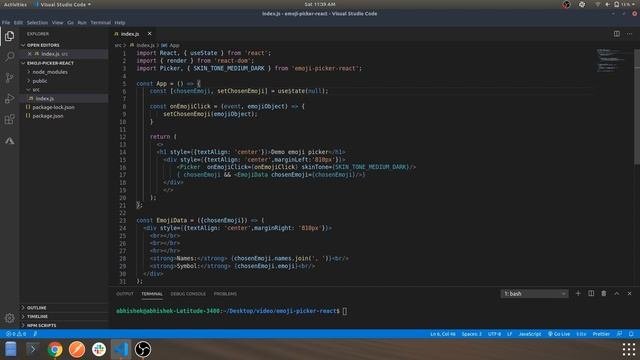Image resolution: width=640 pixels, height=360 pixels.
Task: Launch Terminal from the dock
Action: [x=33, y=349]
